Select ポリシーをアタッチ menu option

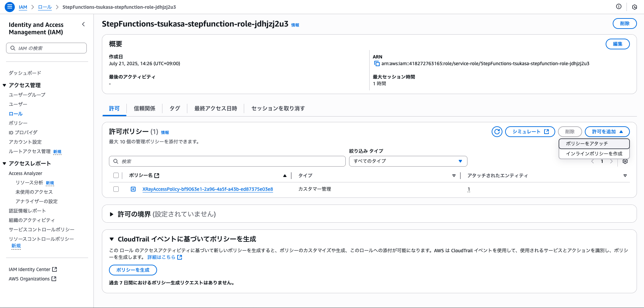click(594, 143)
